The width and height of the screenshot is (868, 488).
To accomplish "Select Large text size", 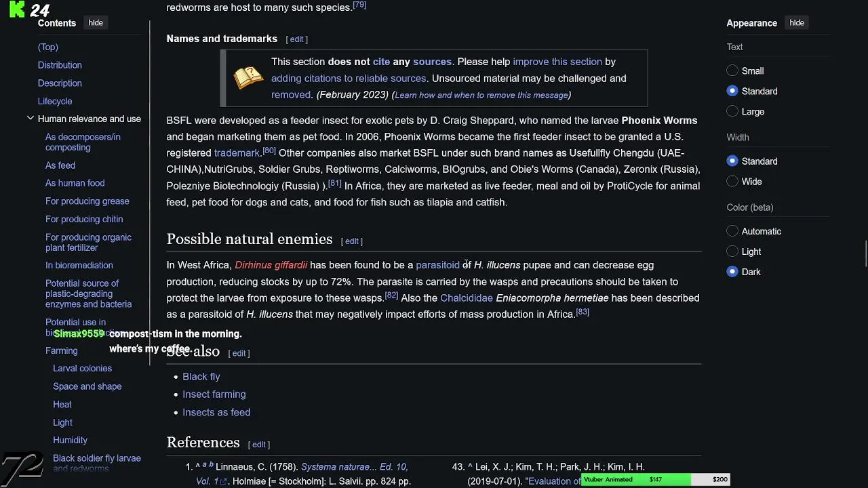I will pos(732,111).
